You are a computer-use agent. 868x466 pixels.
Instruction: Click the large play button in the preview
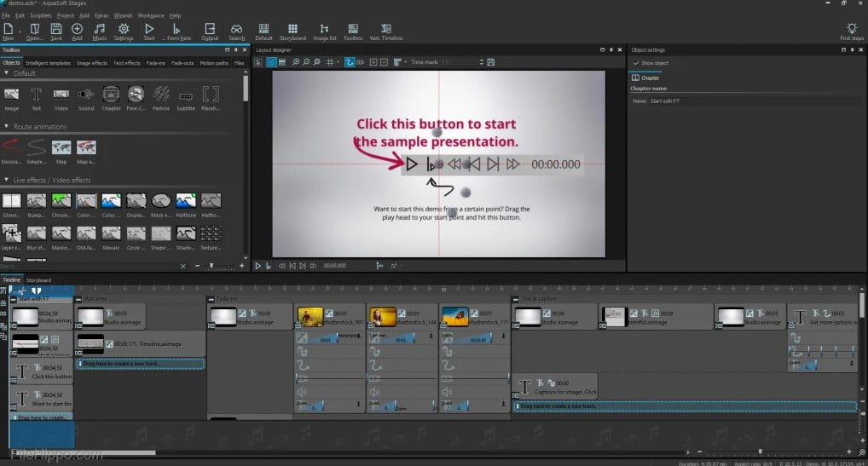point(411,164)
